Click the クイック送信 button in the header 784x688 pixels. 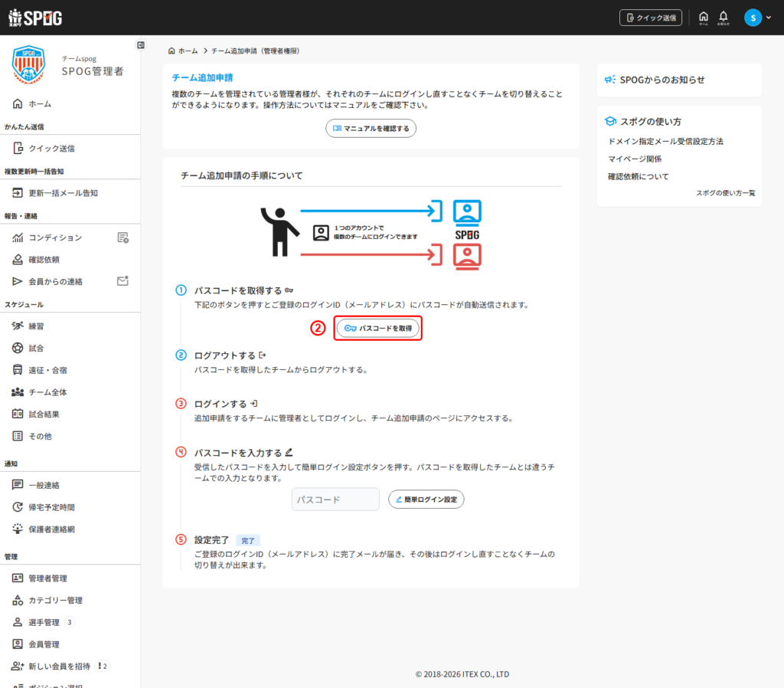[651, 18]
